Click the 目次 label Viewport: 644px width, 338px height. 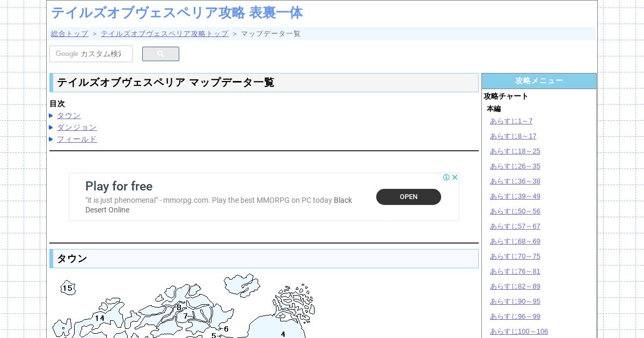[57, 104]
